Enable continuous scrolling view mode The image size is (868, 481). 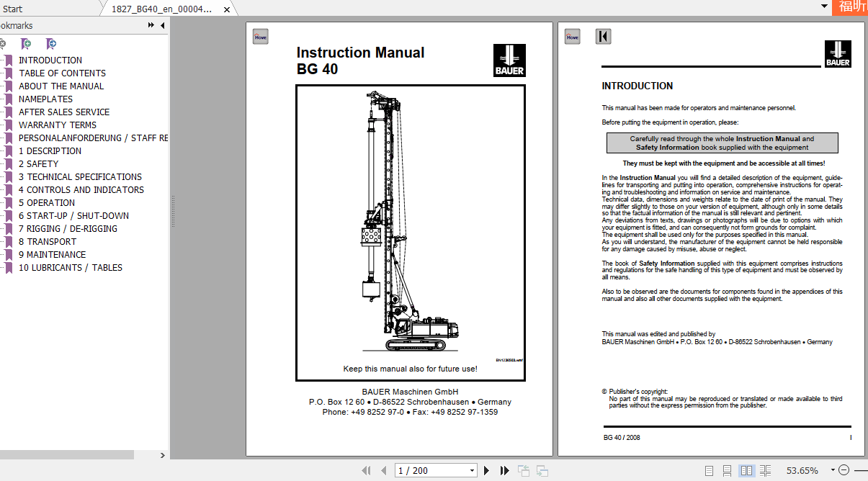coord(728,470)
